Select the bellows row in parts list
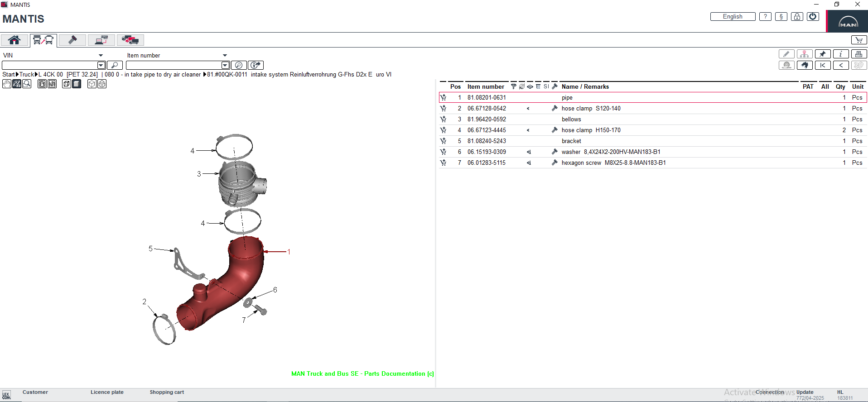Screen dimensions: 868x402 pos(653,119)
